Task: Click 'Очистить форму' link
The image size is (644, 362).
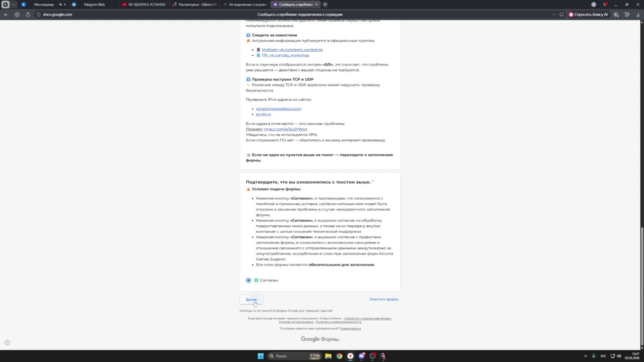Action: (x=384, y=299)
